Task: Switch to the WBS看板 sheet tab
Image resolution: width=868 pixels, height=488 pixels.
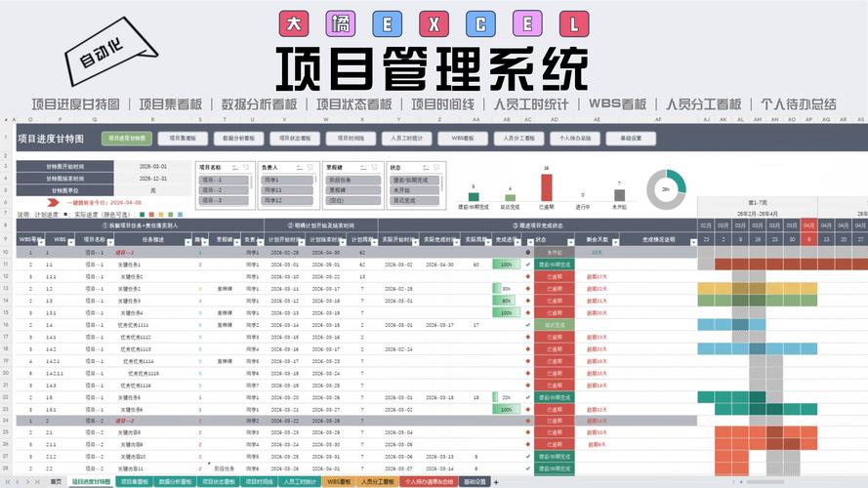Action: [339, 482]
